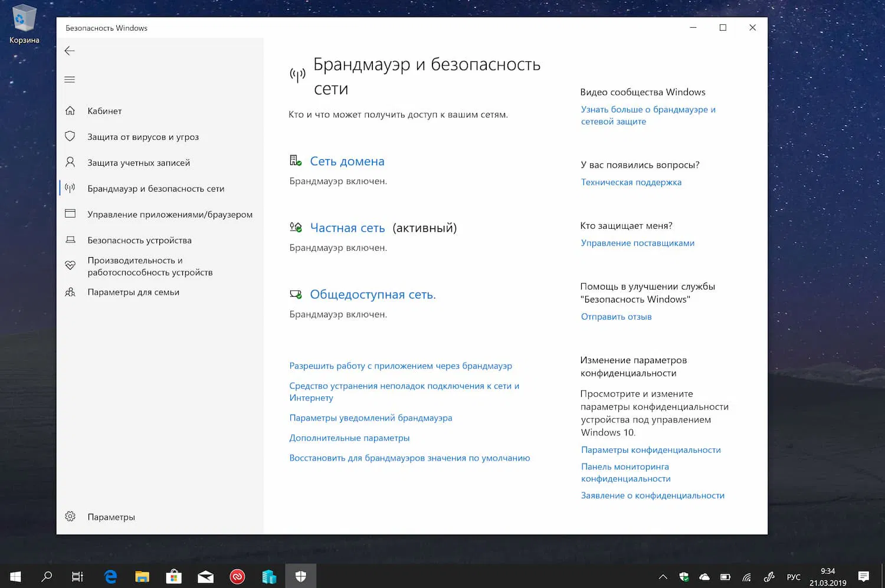
Task: Click the Параметры gear icon
Action: (x=70, y=516)
